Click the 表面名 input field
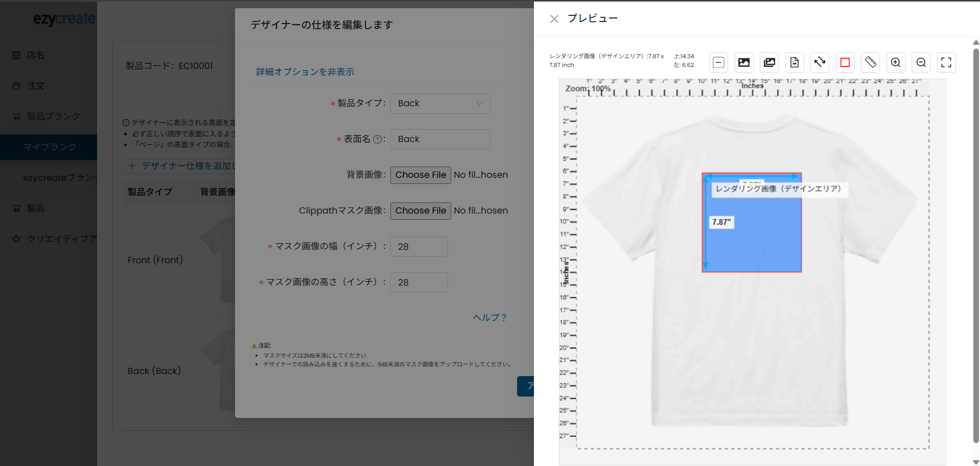 tap(440, 139)
